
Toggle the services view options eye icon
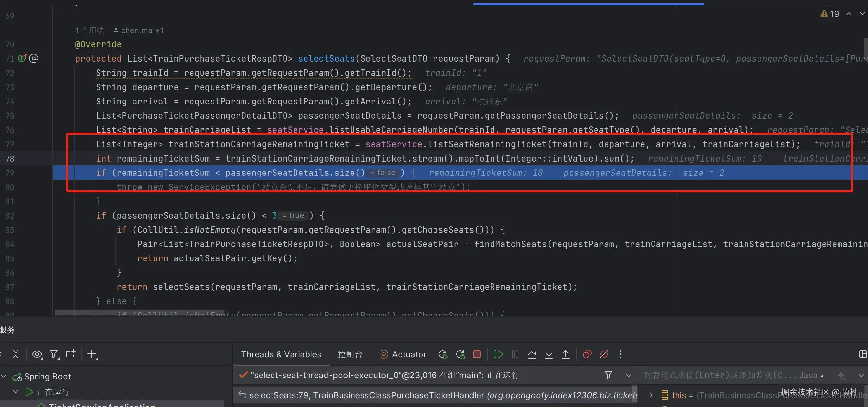pos(37,354)
